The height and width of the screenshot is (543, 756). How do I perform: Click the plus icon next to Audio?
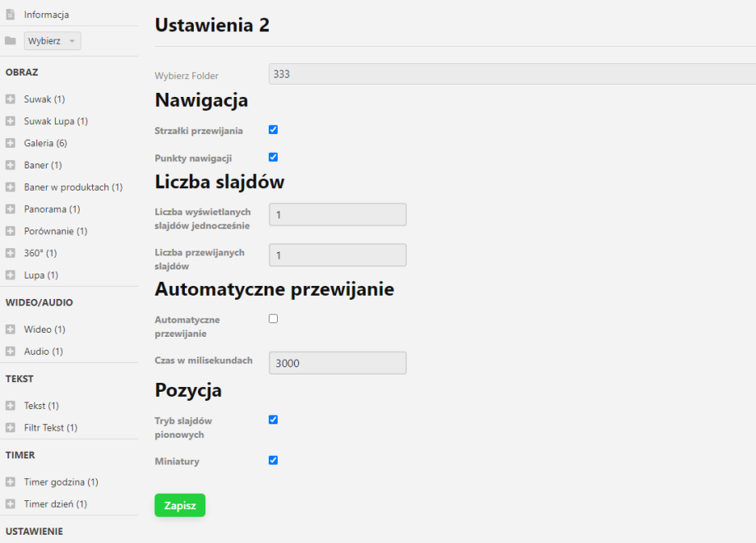click(10, 351)
